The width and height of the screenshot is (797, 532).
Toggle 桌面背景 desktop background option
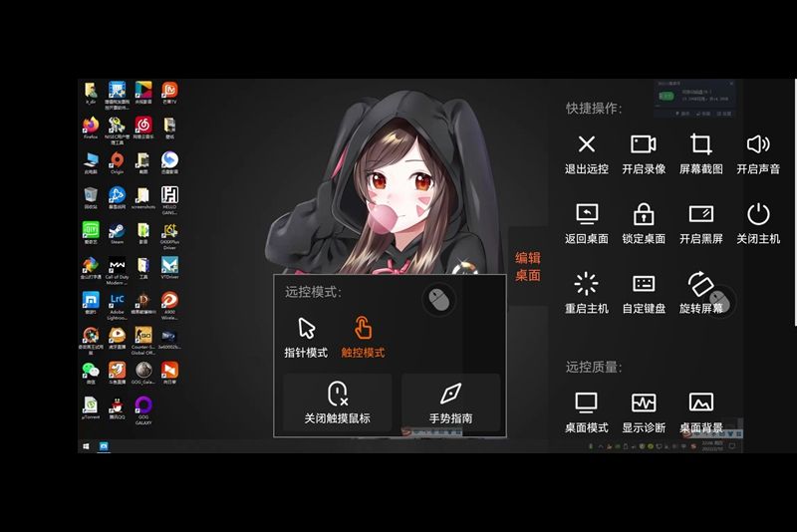701,412
